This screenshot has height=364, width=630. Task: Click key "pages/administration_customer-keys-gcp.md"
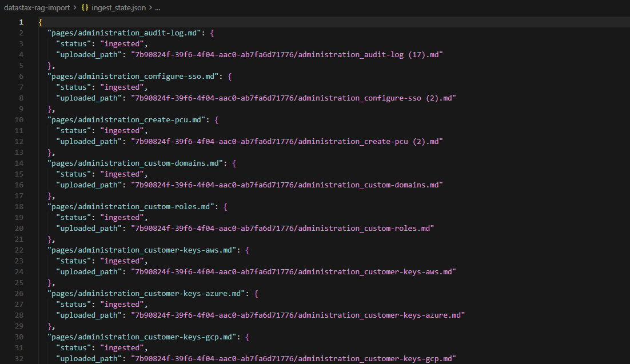click(142, 337)
